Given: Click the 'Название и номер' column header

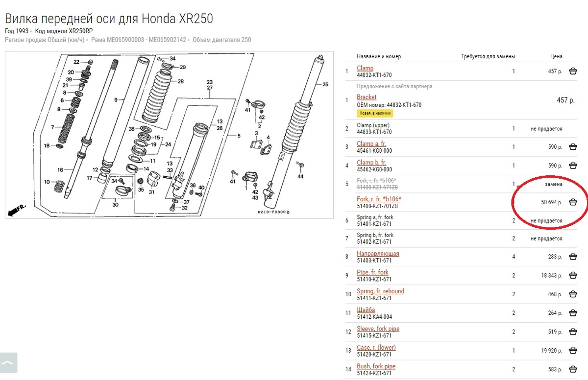Looking at the screenshot, I should [x=379, y=56].
